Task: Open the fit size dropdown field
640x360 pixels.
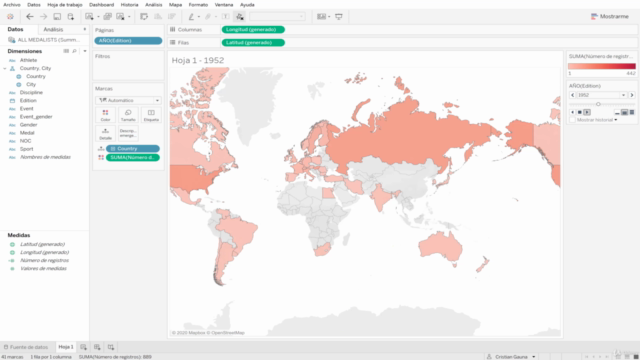Action: 277,17
